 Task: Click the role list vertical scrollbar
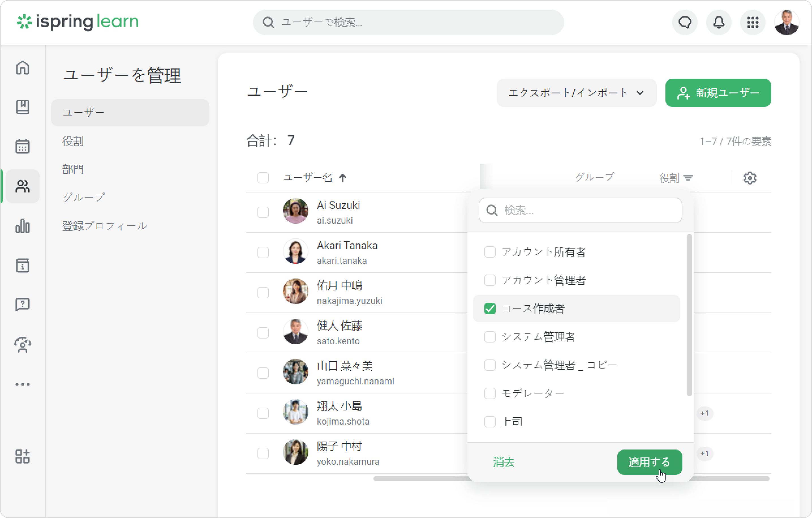pyautogui.click(x=689, y=315)
